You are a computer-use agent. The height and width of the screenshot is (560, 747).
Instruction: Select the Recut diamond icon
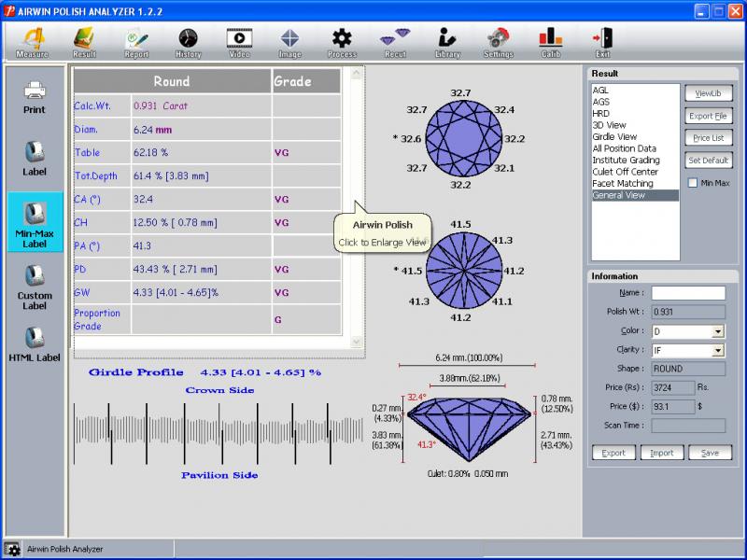(x=395, y=41)
